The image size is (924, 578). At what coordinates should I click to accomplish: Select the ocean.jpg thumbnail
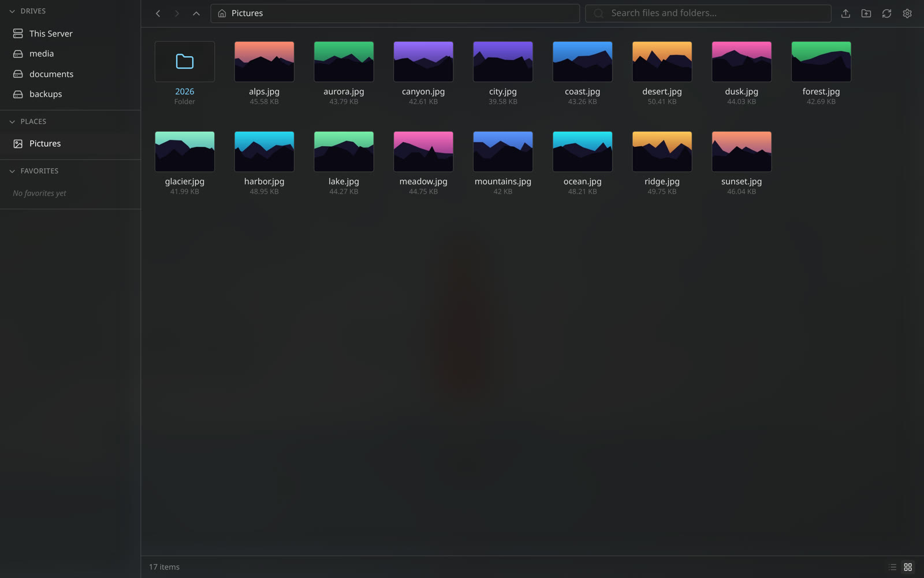583,151
